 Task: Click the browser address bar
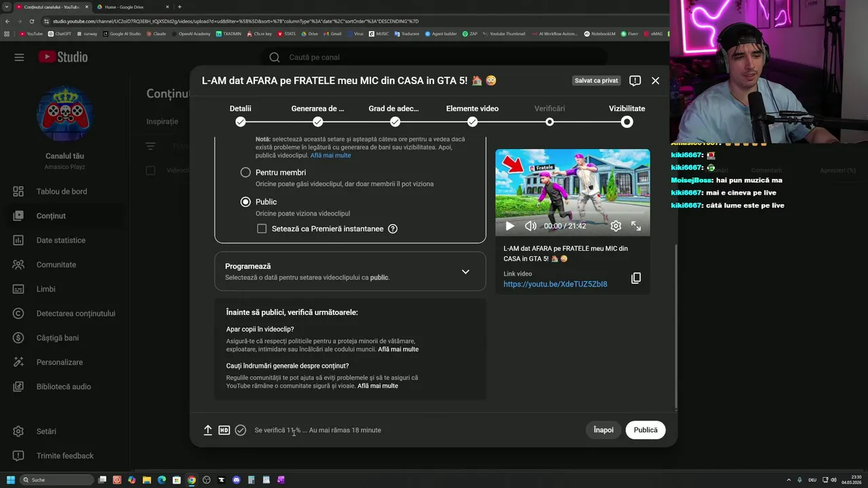353,21
